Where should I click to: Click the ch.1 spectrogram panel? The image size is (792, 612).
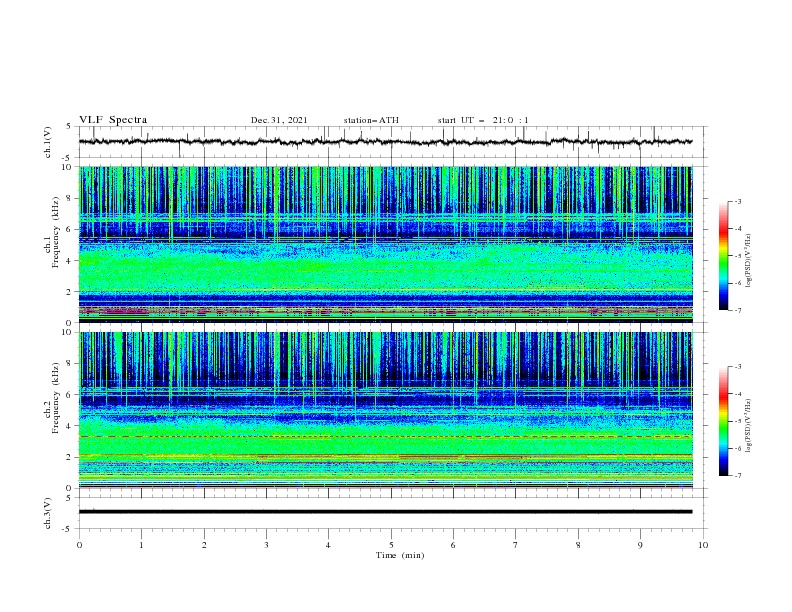click(386, 244)
